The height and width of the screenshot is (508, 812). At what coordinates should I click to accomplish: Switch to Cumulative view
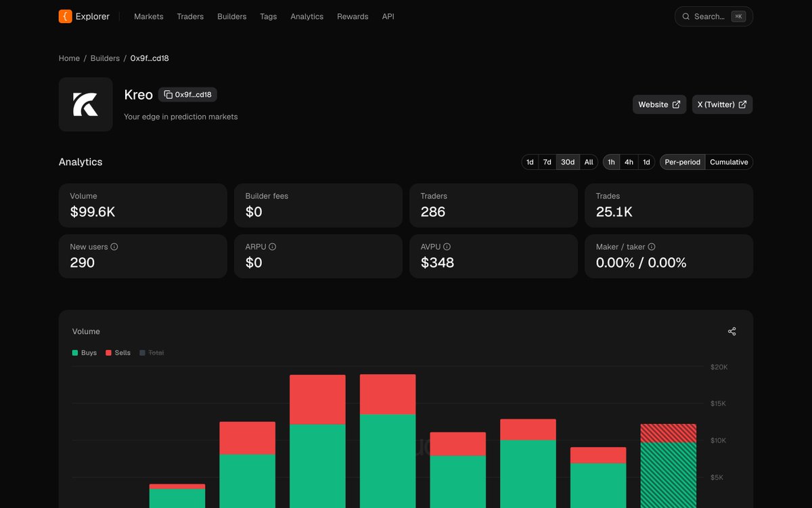(x=729, y=162)
